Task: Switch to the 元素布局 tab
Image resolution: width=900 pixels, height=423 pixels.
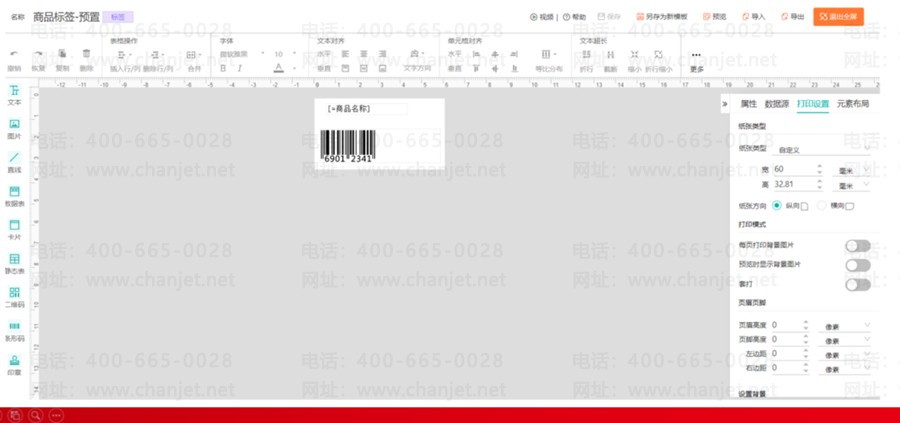Action: point(852,104)
